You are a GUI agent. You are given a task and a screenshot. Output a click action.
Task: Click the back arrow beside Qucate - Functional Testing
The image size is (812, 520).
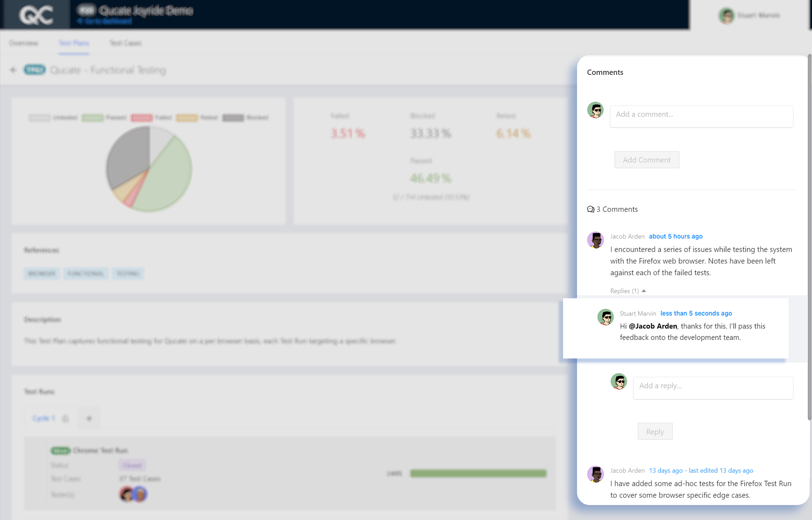(x=13, y=70)
